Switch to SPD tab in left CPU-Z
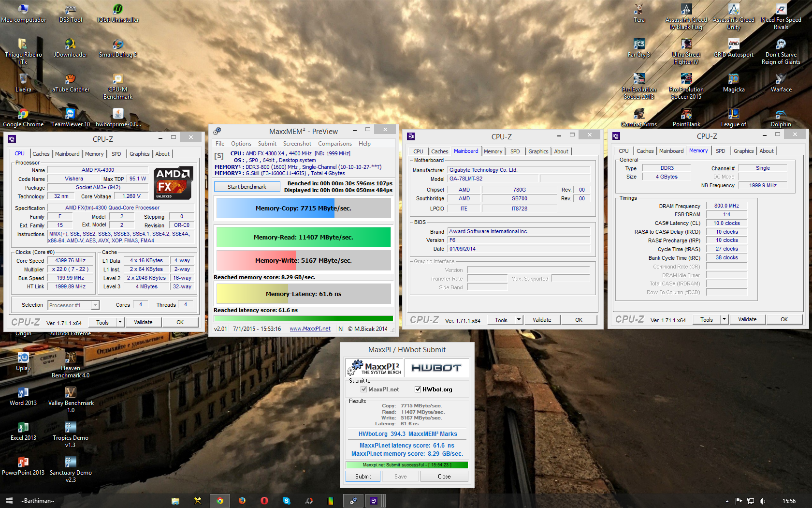The height and width of the screenshot is (508, 812). pyautogui.click(x=116, y=154)
